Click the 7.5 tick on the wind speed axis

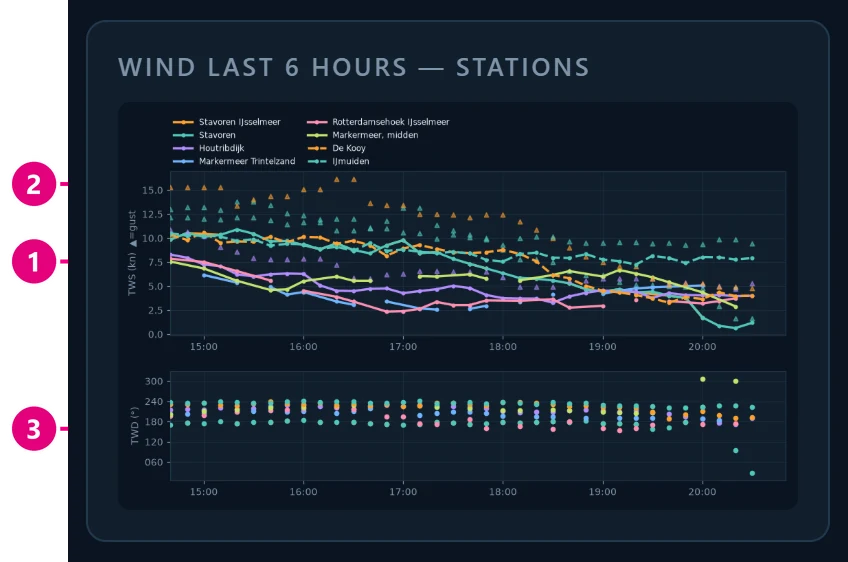[154, 262]
